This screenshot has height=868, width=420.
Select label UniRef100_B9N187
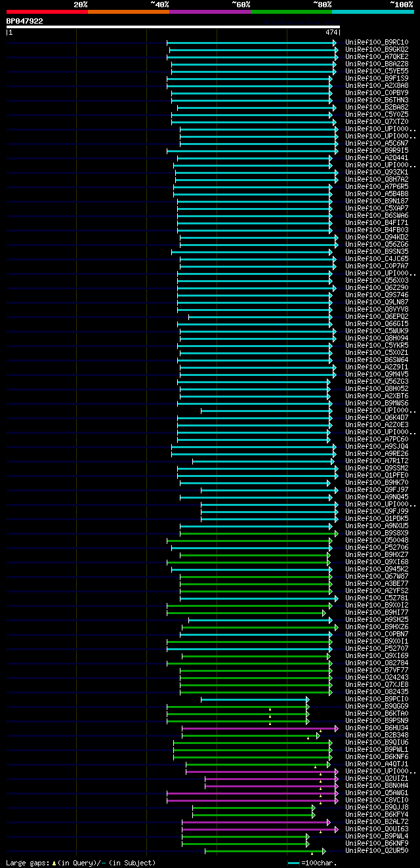tap(377, 201)
